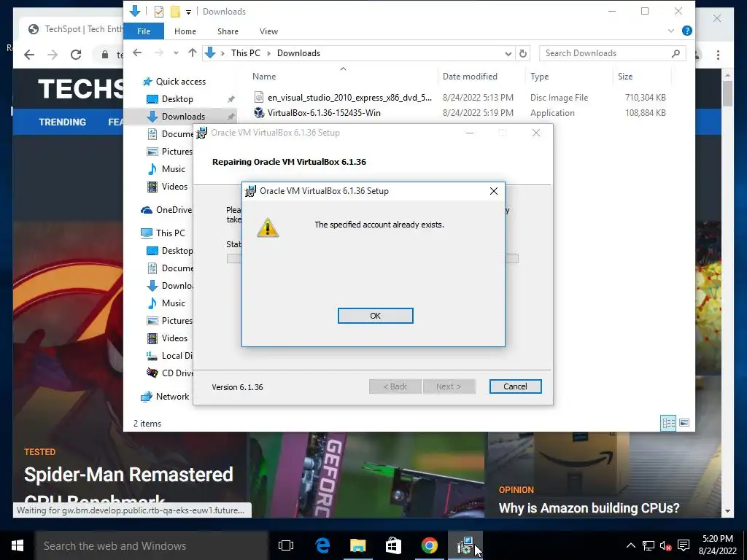
Task: Sort files by Name column header
Action: pyautogui.click(x=264, y=77)
